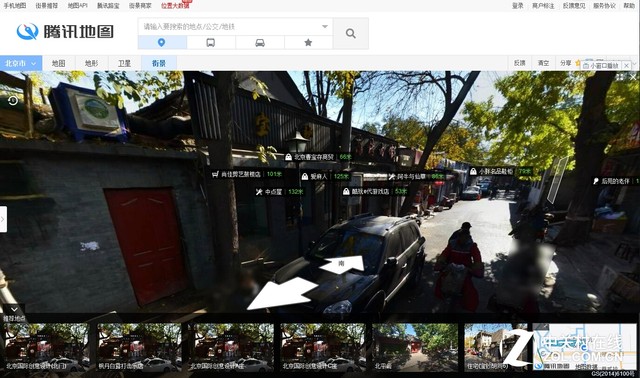
Task: Click the 小胖名品鞋柜 shop label
Action: [x=501, y=172]
